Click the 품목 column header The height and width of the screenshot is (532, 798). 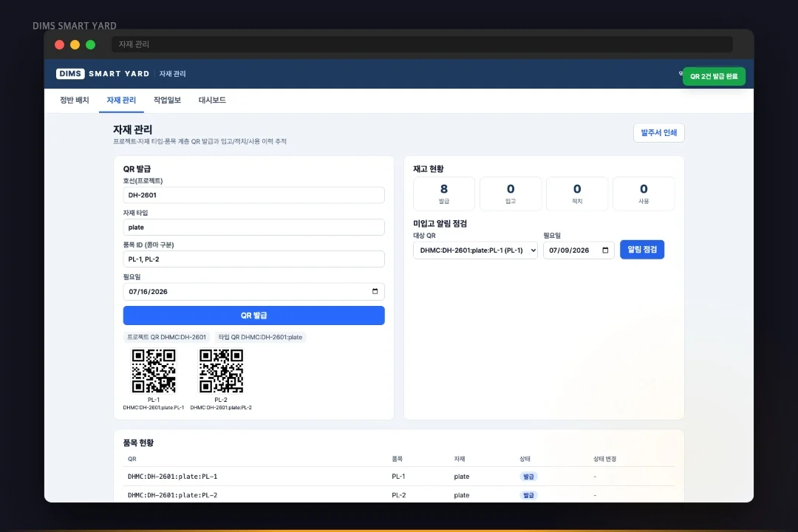[397, 459]
